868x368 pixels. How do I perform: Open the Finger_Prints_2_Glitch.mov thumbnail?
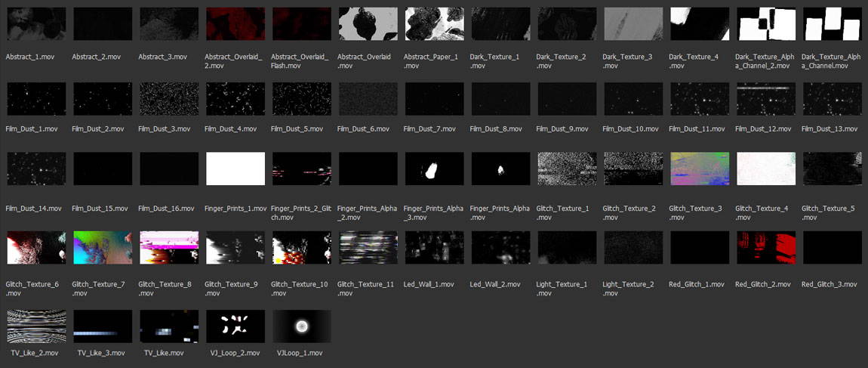[x=302, y=169]
